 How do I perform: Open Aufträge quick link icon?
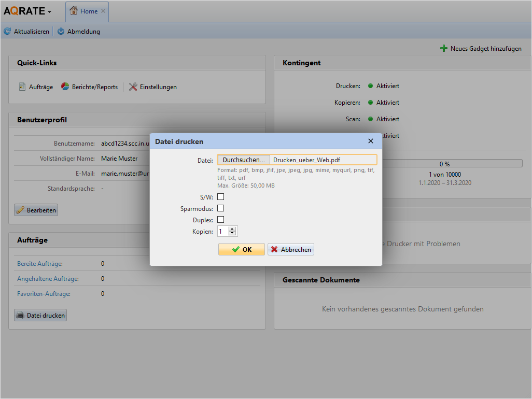point(22,87)
